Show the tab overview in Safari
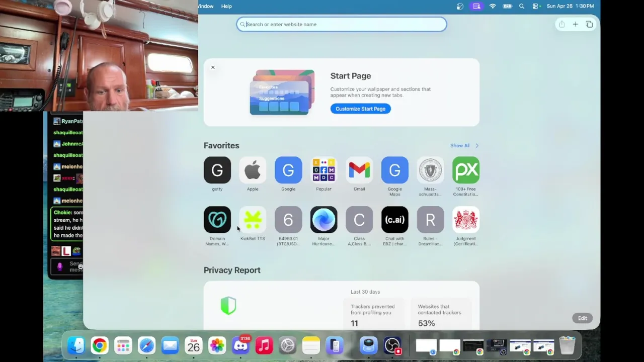Viewport: 644px width, 362px height. coord(589,24)
